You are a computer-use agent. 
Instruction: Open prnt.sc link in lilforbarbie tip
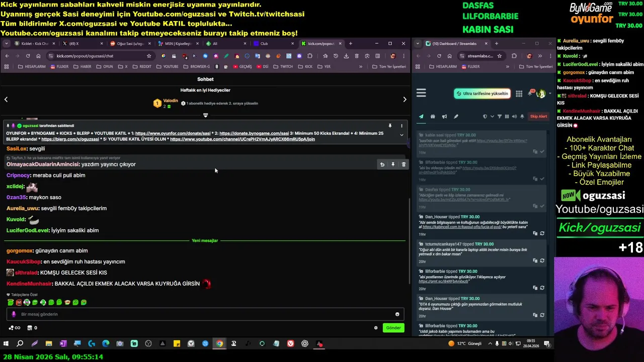[444, 281]
